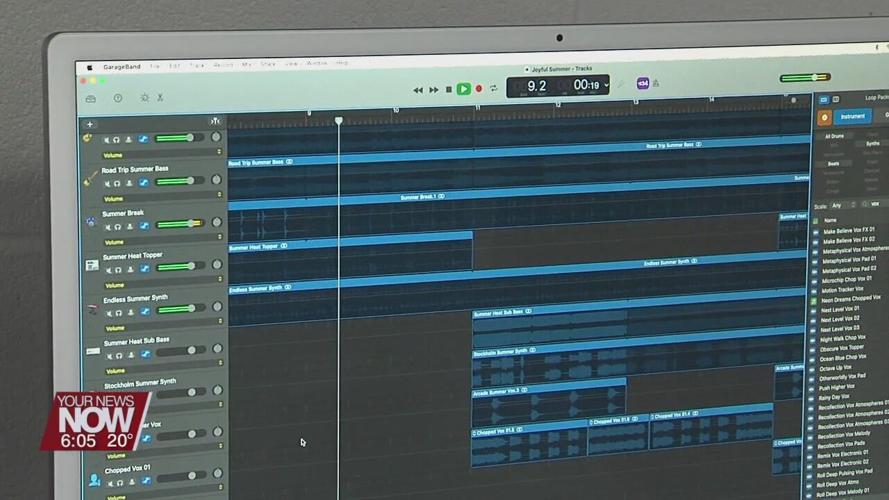Open the File menu
Image resolution: width=889 pixels, height=500 pixels.
[x=155, y=66]
